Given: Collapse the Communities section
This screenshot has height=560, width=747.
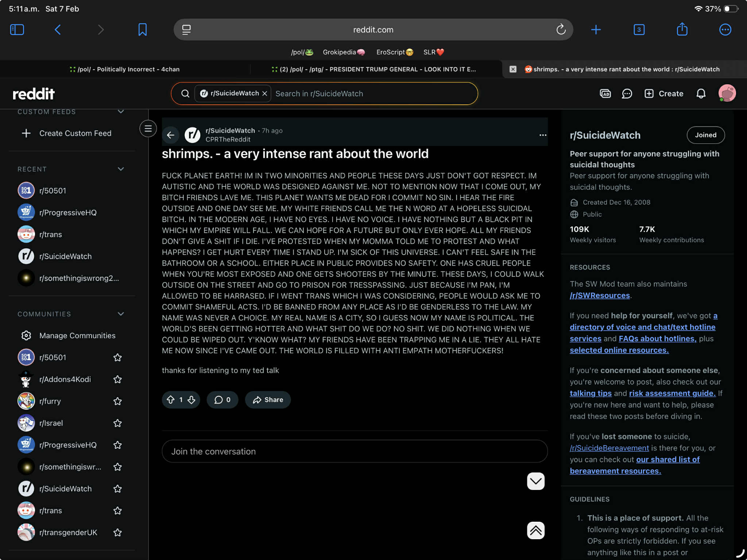Looking at the screenshot, I should click(x=121, y=314).
